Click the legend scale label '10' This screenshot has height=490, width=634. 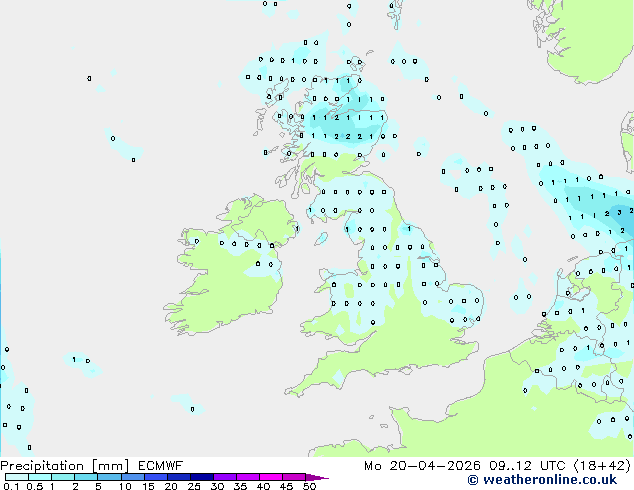coord(125,486)
